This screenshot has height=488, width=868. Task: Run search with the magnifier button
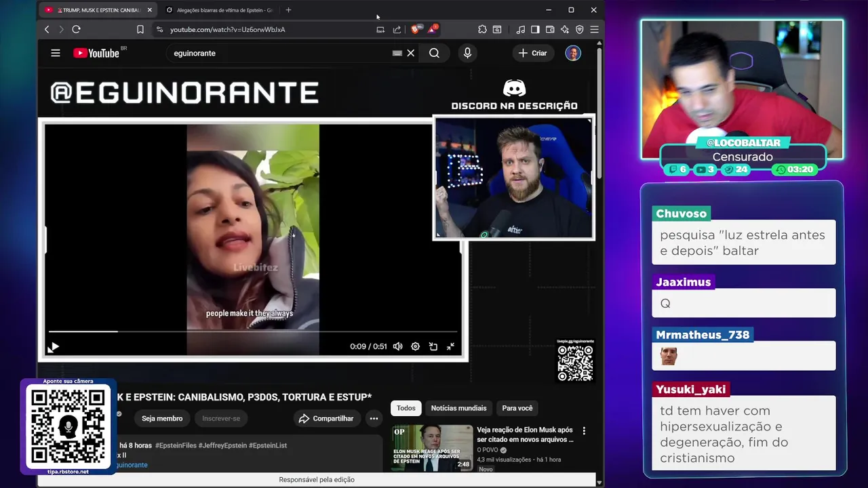point(434,53)
